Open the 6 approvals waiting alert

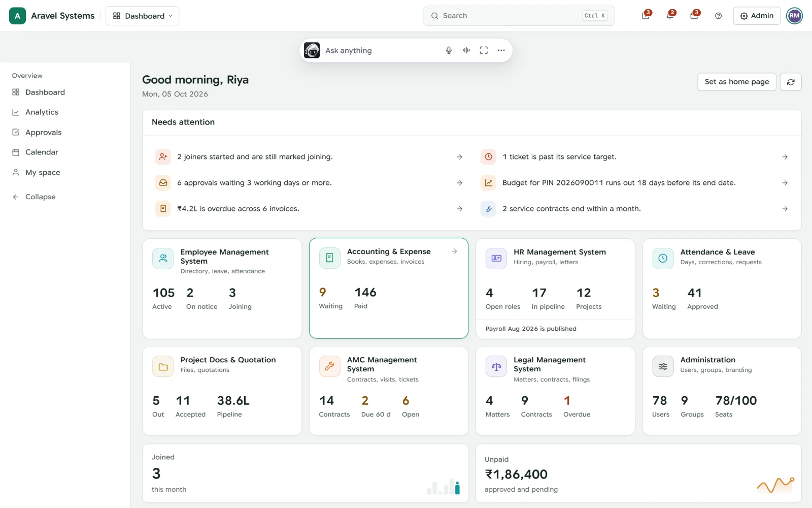tap(309, 183)
